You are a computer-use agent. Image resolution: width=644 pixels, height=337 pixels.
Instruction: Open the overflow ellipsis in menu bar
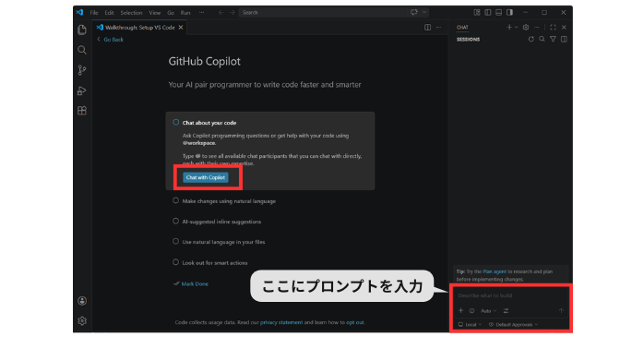point(202,12)
